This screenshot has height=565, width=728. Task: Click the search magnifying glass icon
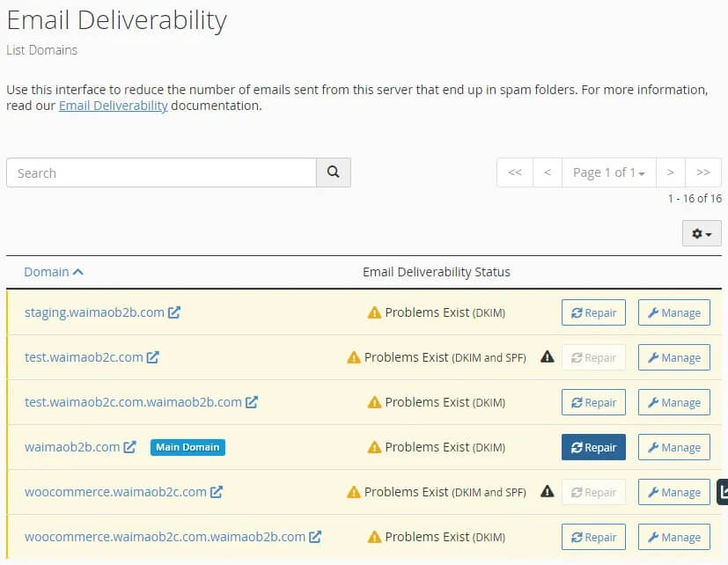(333, 172)
